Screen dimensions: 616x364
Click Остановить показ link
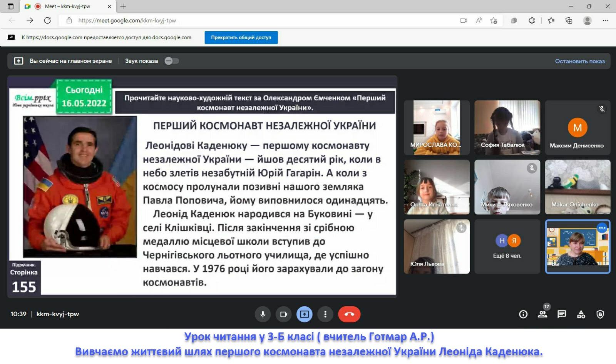point(579,61)
